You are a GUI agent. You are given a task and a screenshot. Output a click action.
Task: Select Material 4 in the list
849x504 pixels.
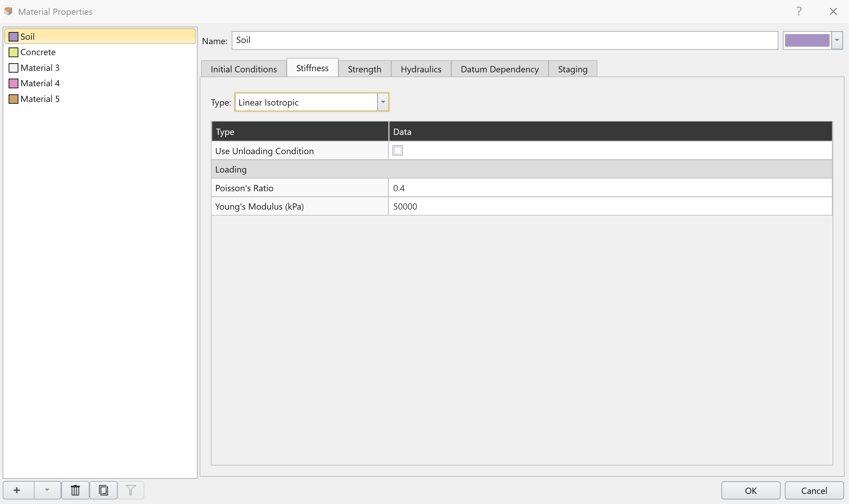[100, 83]
